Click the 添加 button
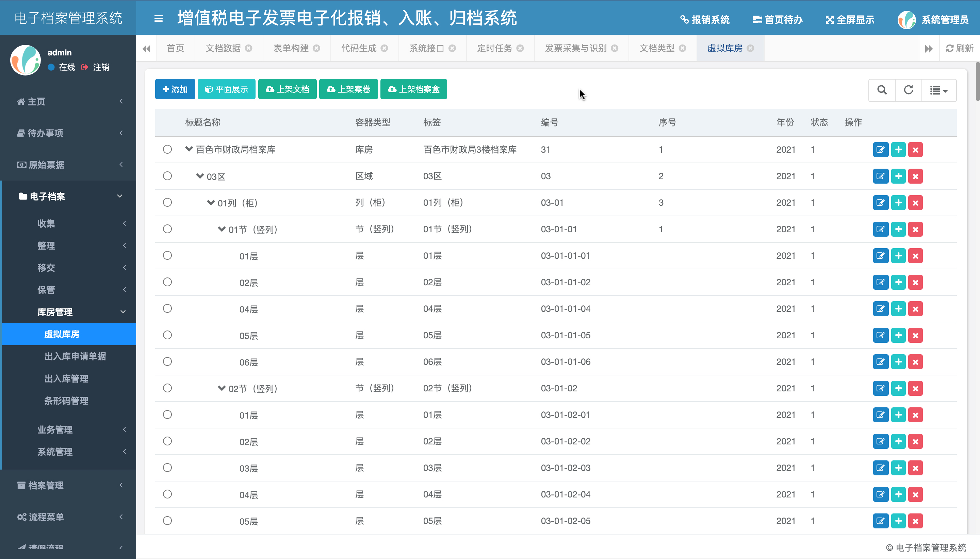Viewport: 980px width, 559px height. click(175, 89)
